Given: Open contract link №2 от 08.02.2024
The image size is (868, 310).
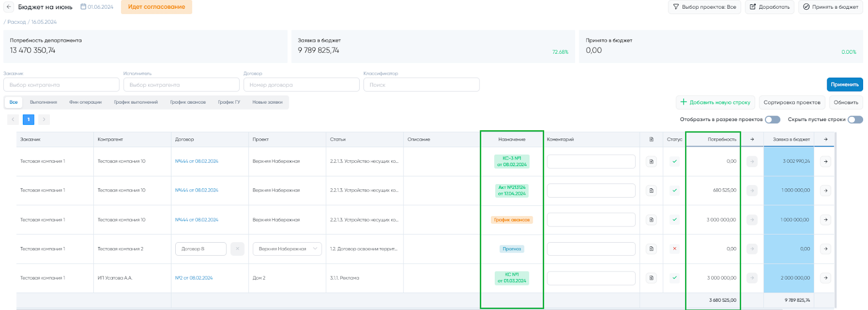Looking at the screenshot, I should tap(194, 278).
